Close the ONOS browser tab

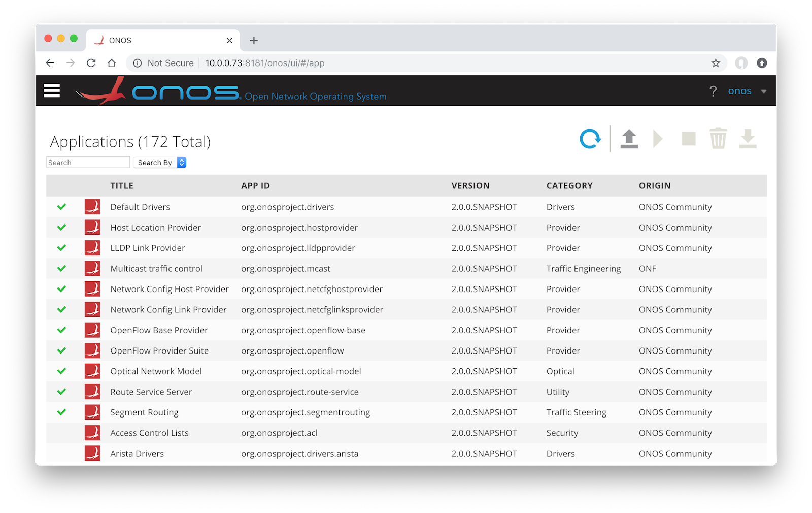click(x=229, y=40)
